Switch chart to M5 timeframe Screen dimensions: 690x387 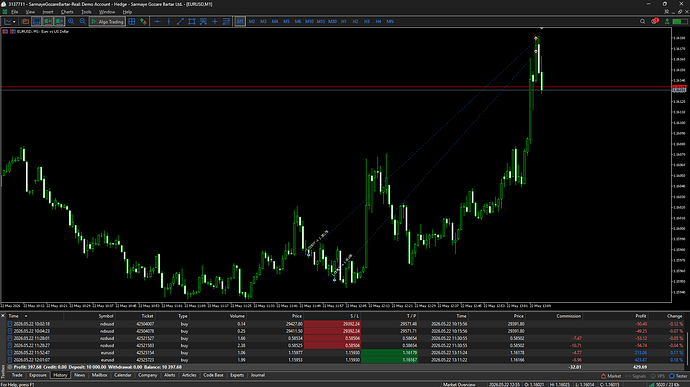tap(286, 21)
